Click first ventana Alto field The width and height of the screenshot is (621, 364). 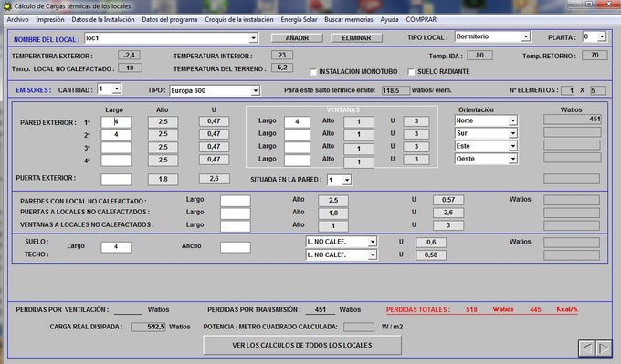pyautogui.click(x=359, y=122)
